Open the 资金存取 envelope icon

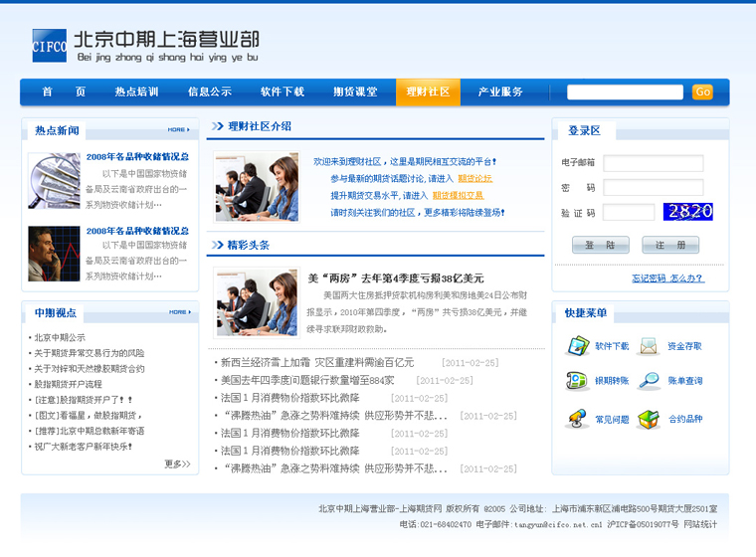[649, 346]
